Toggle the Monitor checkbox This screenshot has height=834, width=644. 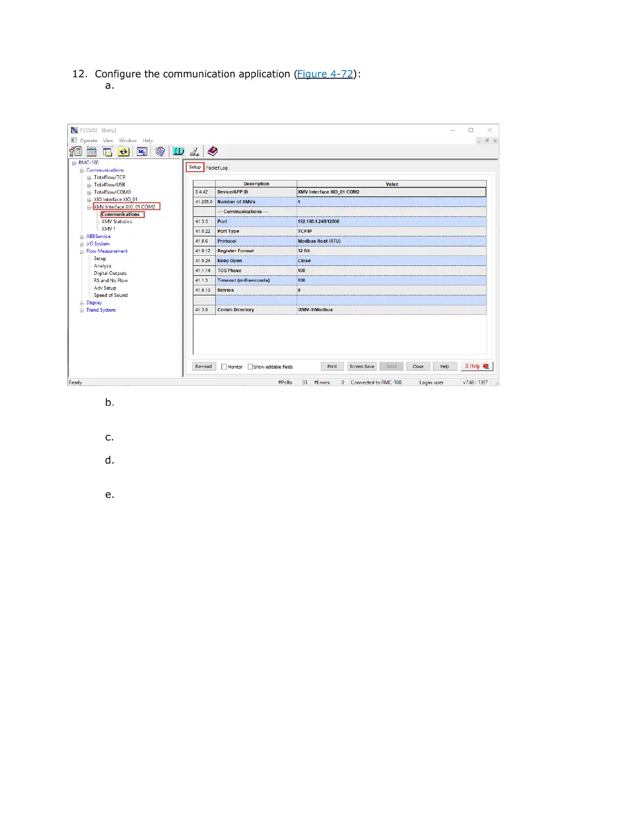(224, 366)
